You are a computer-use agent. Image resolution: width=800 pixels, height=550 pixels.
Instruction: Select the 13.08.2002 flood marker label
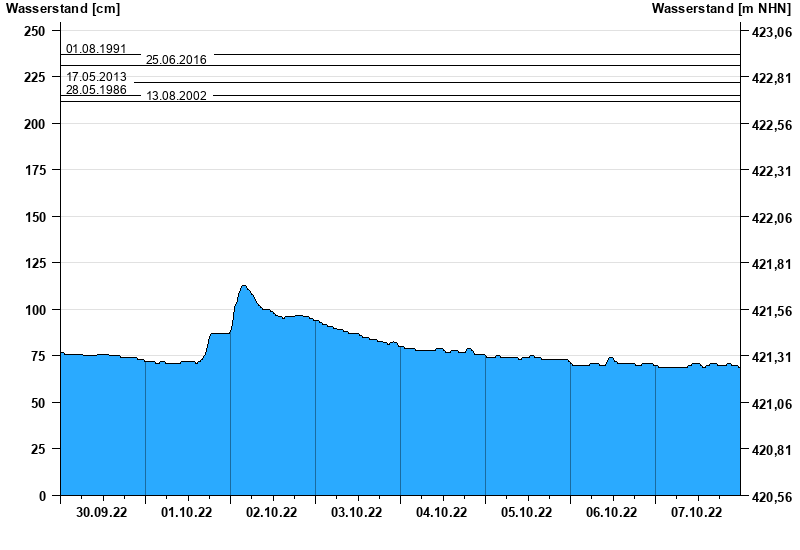(x=176, y=96)
